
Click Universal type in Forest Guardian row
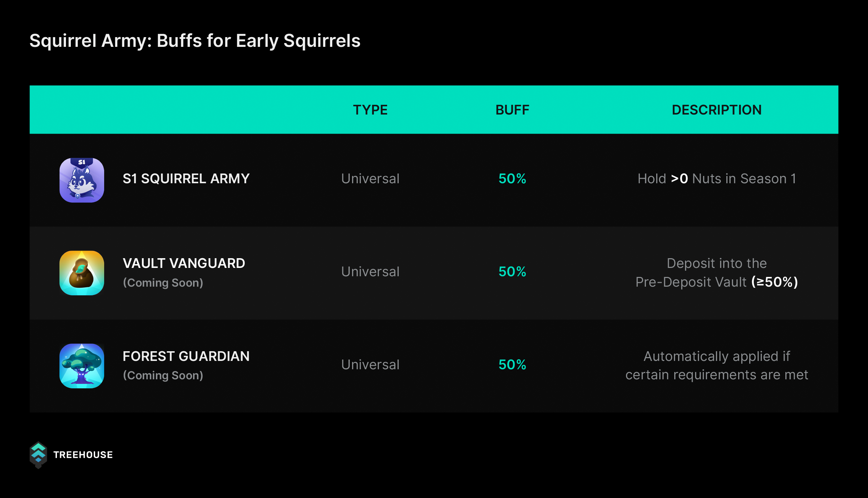coord(370,365)
